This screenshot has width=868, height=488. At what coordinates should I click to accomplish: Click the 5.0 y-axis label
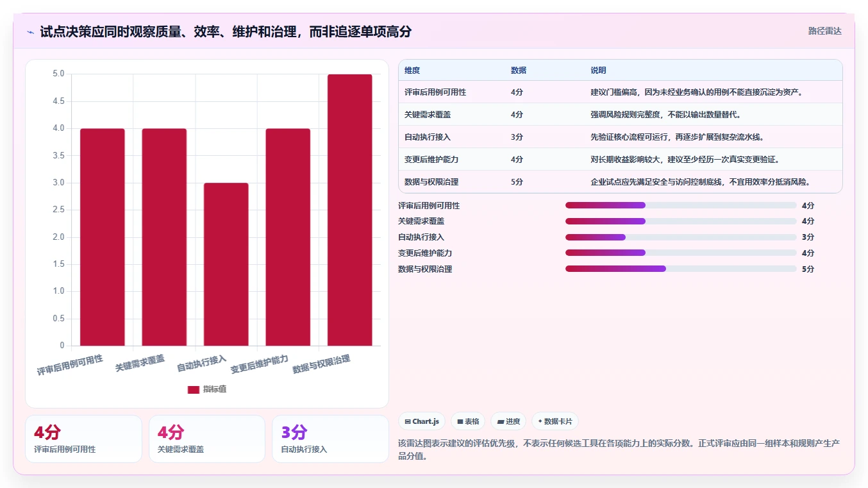click(58, 74)
